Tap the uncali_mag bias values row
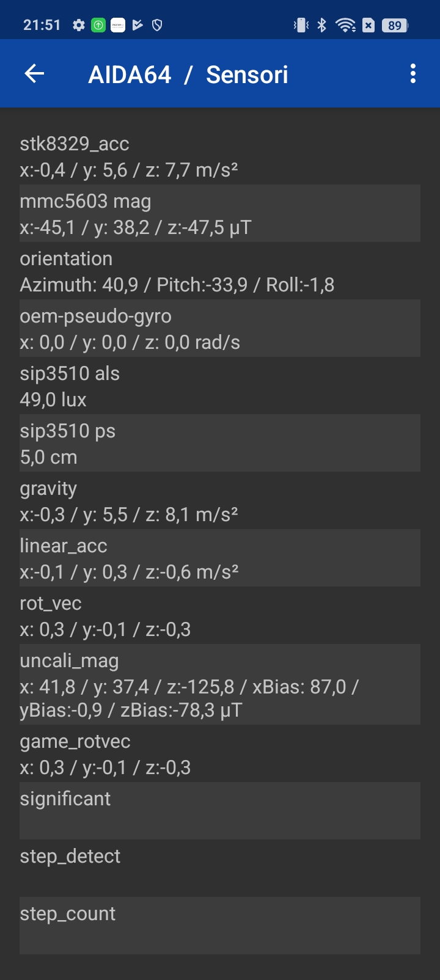440x980 pixels. click(220, 684)
